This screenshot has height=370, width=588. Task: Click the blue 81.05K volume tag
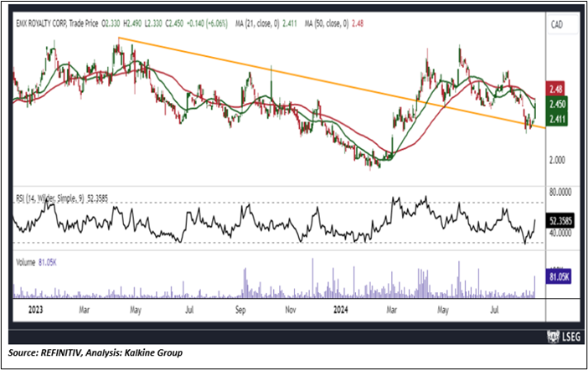pos(559,276)
